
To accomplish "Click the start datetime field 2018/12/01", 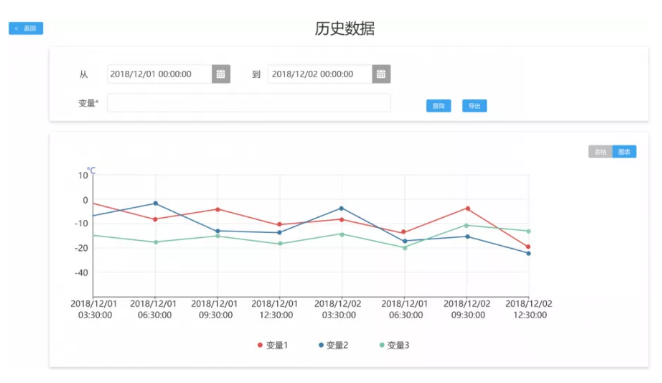I will pos(160,74).
